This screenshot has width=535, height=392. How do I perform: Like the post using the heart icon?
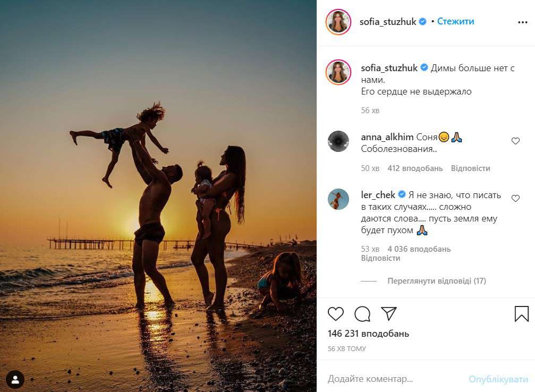[x=335, y=314]
